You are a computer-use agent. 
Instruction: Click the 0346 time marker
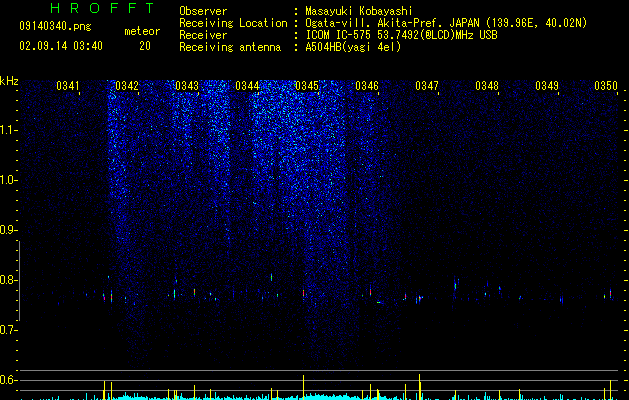pos(367,85)
